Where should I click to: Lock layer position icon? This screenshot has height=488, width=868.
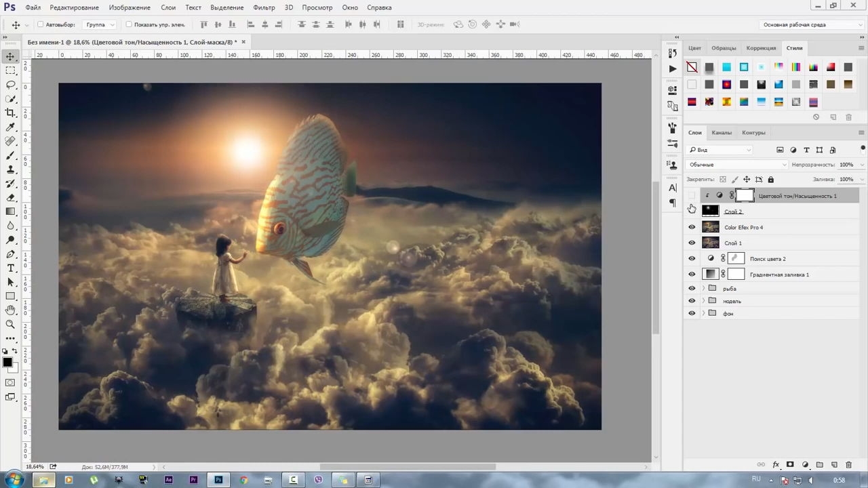[x=747, y=180]
